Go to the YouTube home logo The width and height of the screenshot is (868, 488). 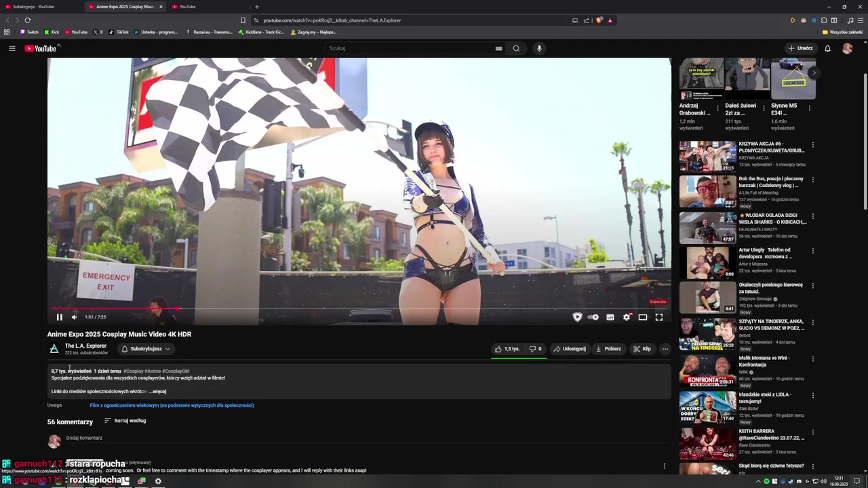click(x=41, y=48)
